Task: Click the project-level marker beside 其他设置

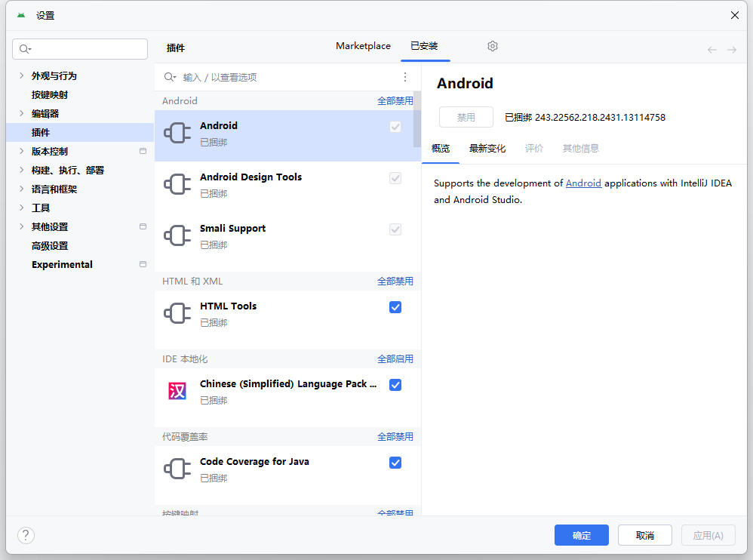Action: (x=143, y=226)
